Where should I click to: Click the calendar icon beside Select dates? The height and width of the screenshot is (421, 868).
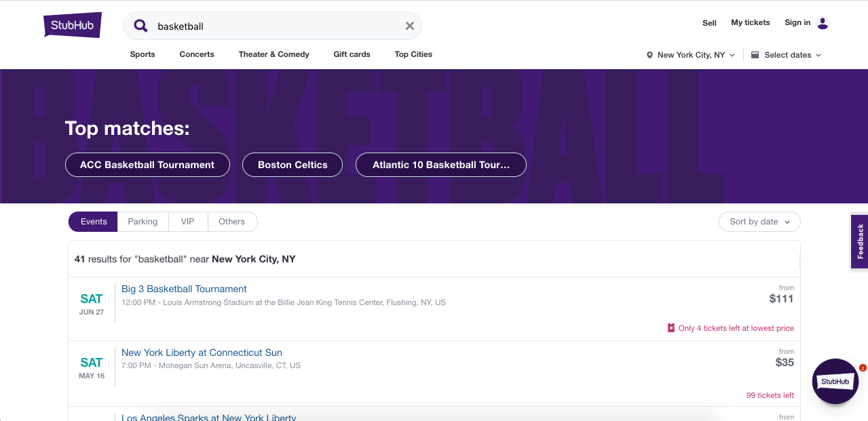click(755, 55)
